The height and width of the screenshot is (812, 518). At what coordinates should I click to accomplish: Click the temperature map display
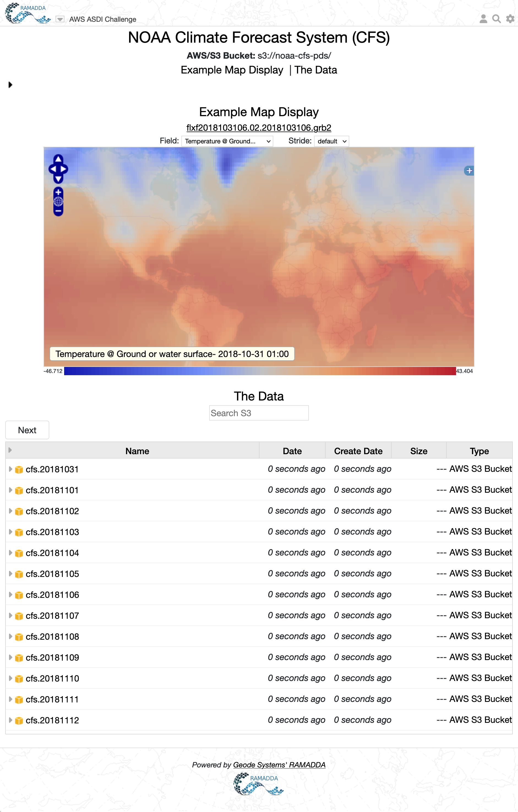259,257
